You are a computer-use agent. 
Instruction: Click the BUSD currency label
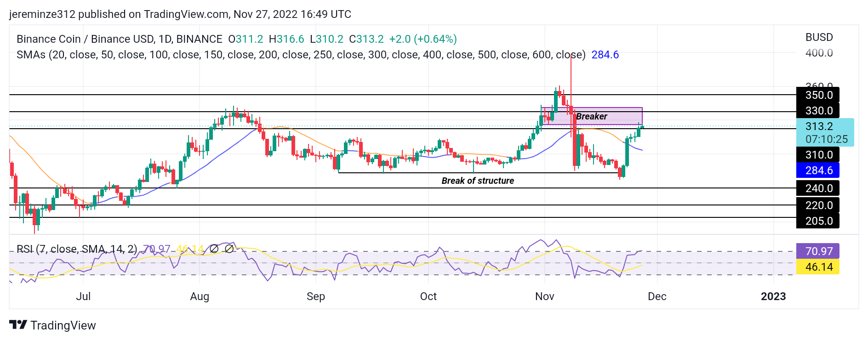[819, 37]
